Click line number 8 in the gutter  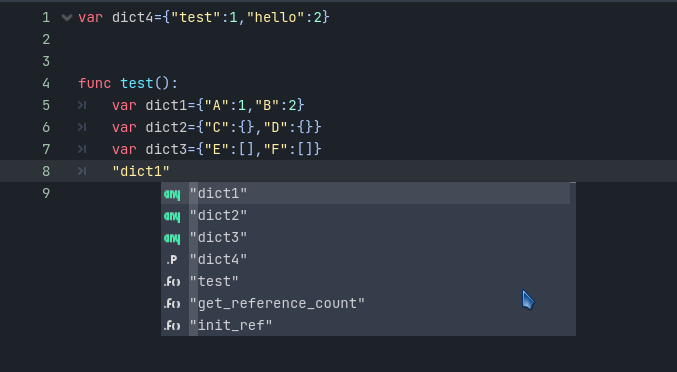click(x=46, y=171)
